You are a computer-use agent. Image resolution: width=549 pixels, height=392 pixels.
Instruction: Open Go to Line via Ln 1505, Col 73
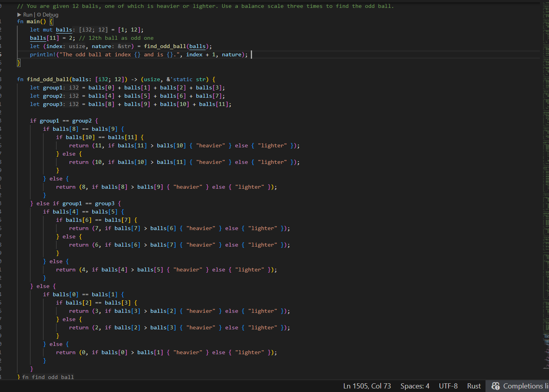coord(367,386)
